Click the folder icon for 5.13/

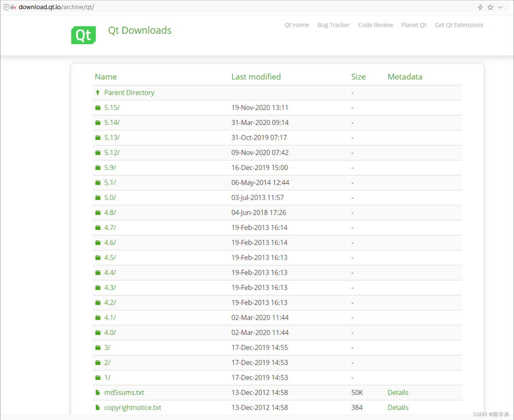98,138
